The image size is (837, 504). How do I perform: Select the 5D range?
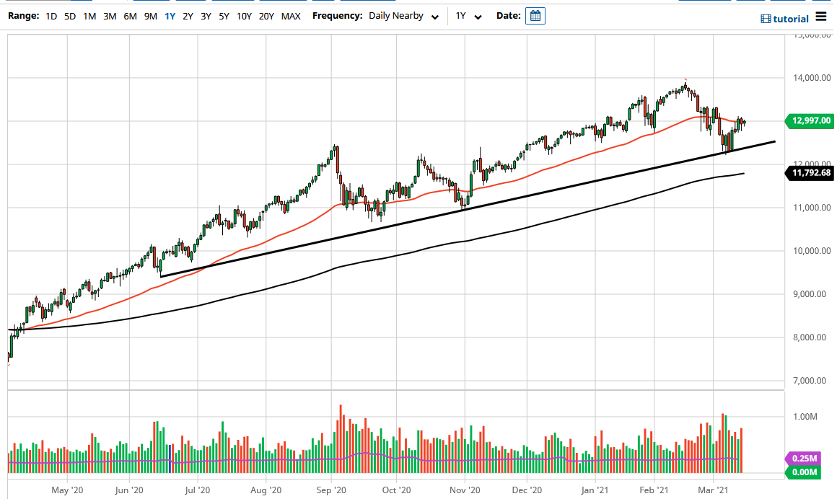[69, 15]
